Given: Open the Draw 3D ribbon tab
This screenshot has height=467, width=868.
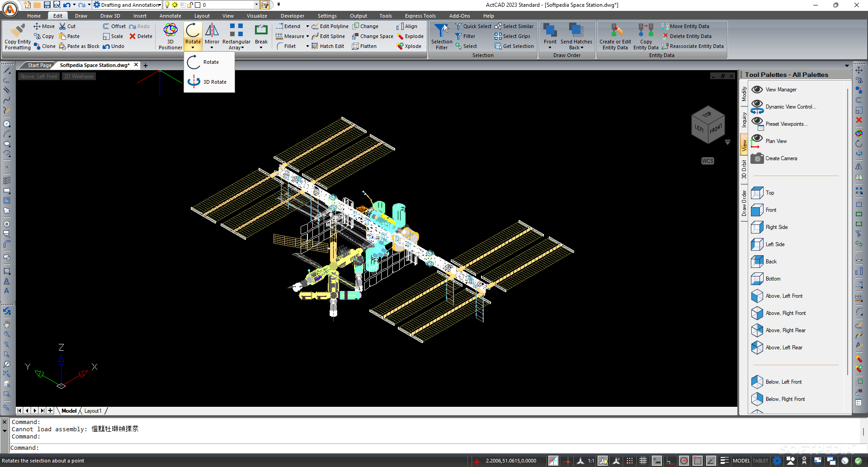Looking at the screenshot, I should [x=110, y=16].
